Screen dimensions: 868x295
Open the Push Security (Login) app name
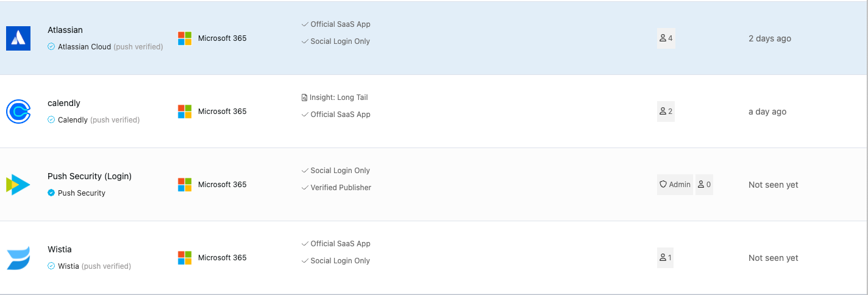point(90,176)
